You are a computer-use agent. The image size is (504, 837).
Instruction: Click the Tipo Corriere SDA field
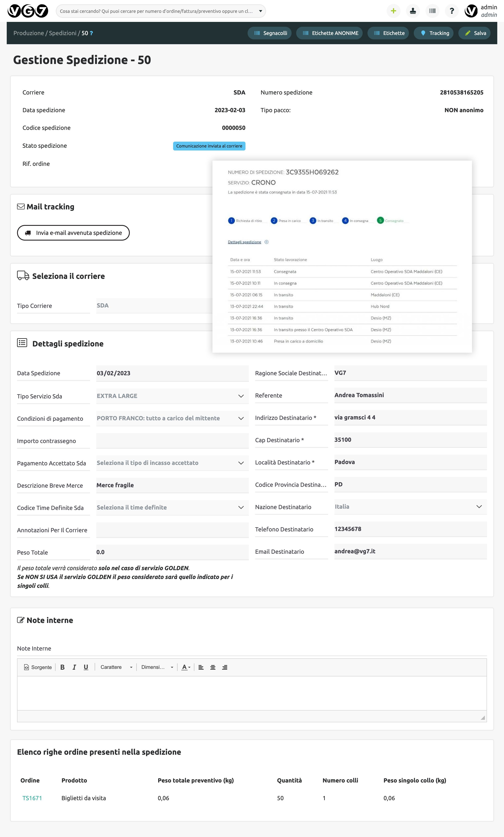[x=155, y=305]
